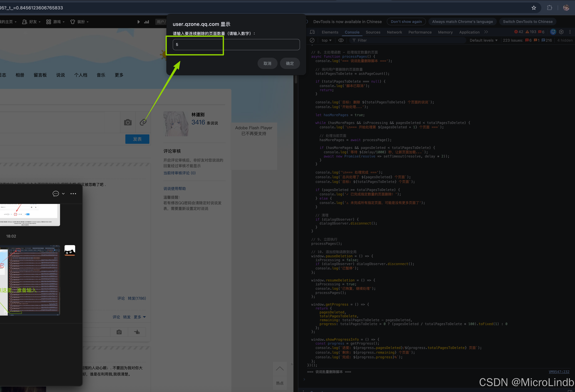
Task: Open the top context dropdown
Action: [x=326, y=40]
